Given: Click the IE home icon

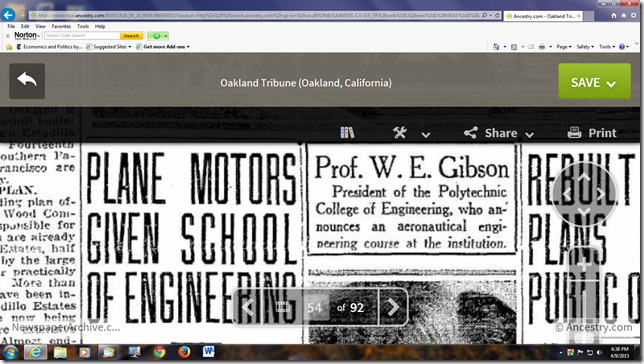Looking at the screenshot, I should (x=614, y=16).
